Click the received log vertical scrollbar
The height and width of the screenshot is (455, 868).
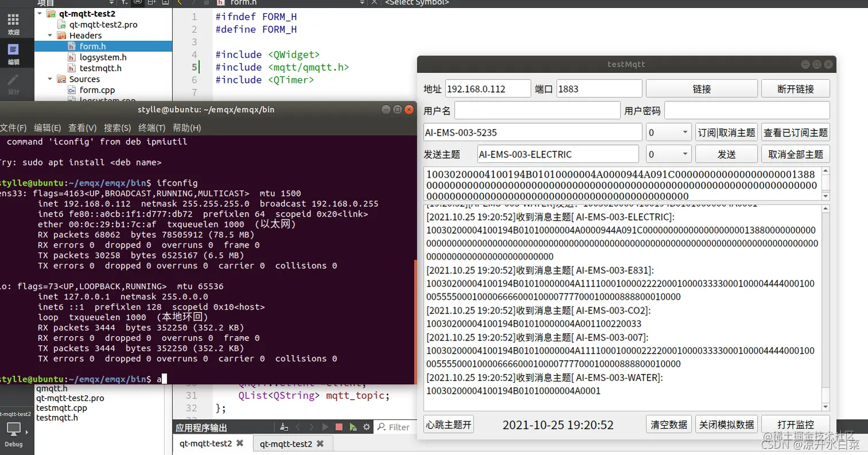pos(826,307)
